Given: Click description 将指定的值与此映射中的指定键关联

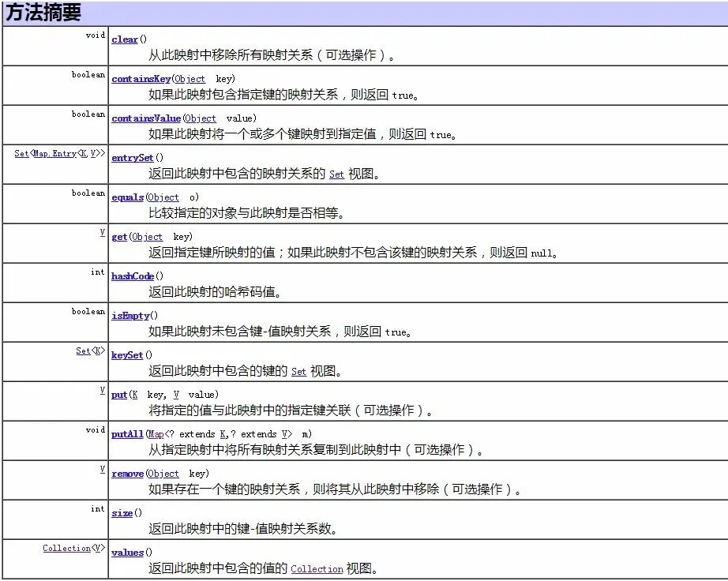Looking at the screenshot, I should click(x=291, y=410).
